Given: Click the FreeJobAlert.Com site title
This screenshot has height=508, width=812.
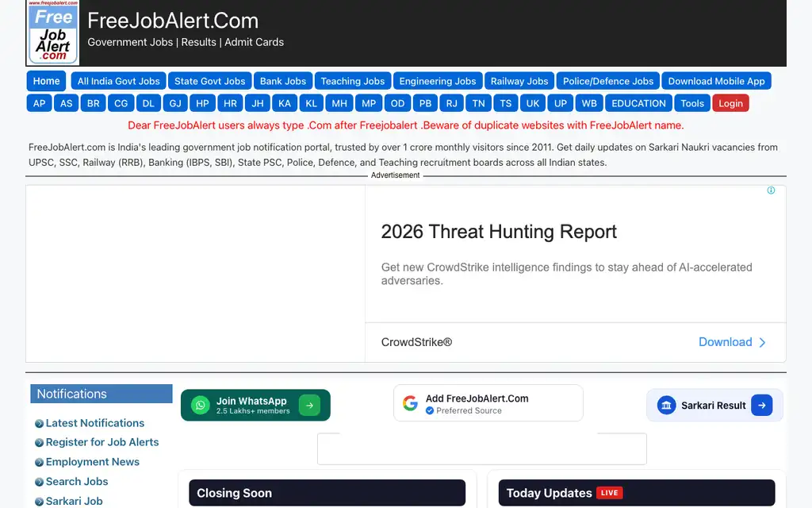Looking at the screenshot, I should click(x=173, y=21).
